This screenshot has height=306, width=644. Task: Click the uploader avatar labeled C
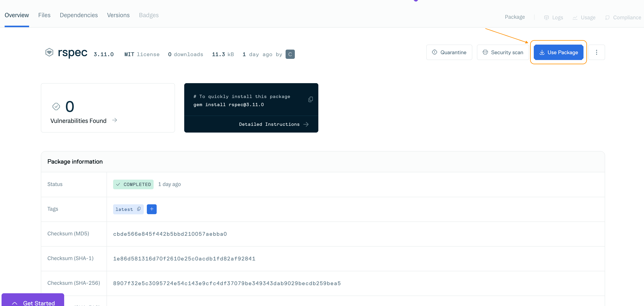[290, 54]
